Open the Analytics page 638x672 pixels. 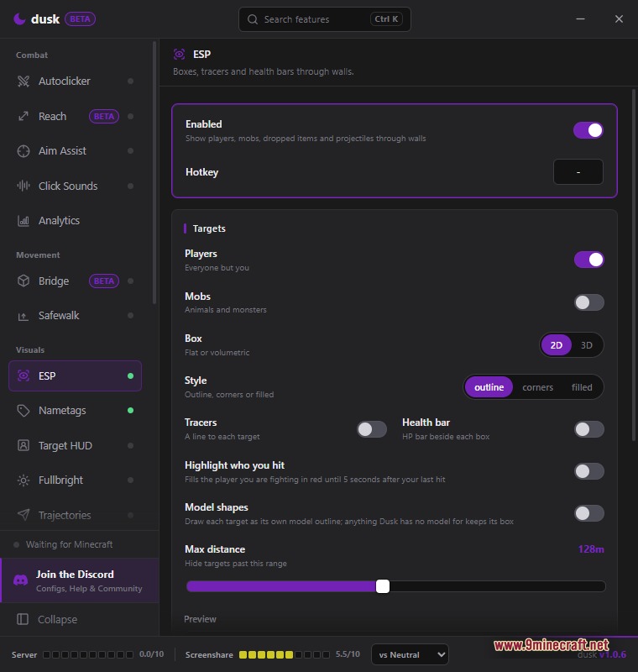tap(75, 221)
